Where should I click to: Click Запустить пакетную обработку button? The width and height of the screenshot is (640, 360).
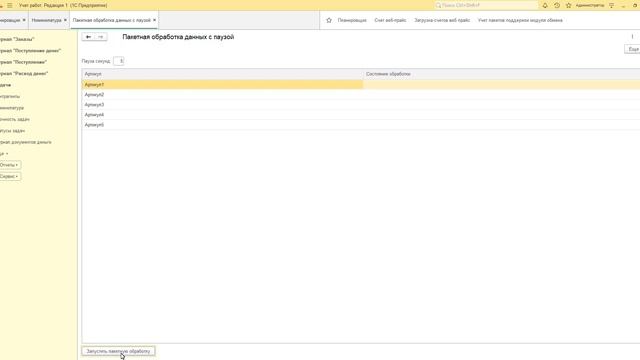click(118, 351)
